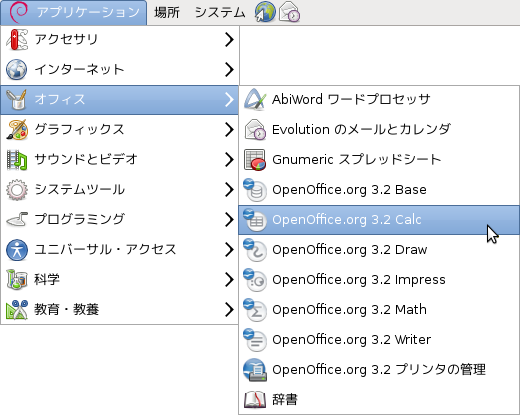Click the OpenOffice.org Calc spreadsheet icon
Viewport: 520px width, 415px height.
click(255, 220)
